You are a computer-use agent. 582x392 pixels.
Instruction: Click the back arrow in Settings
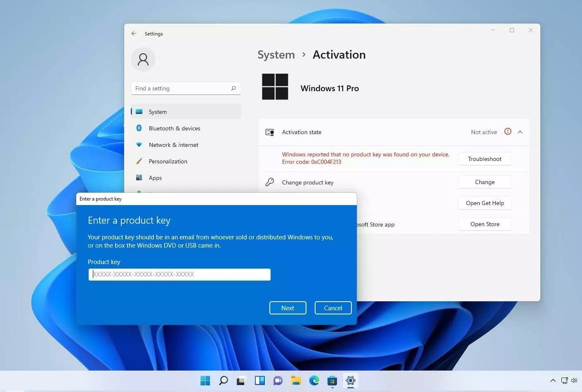[x=134, y=33]
